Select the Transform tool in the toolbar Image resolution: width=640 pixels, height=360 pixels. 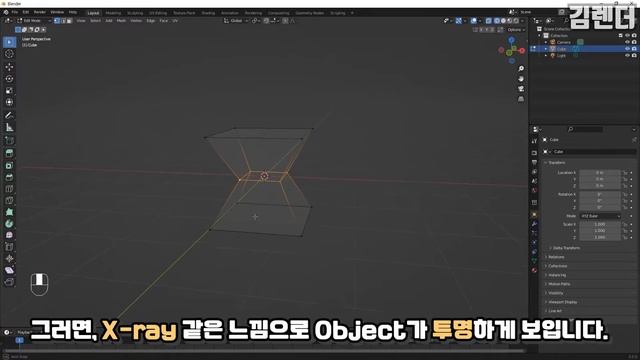coord(9,102)
